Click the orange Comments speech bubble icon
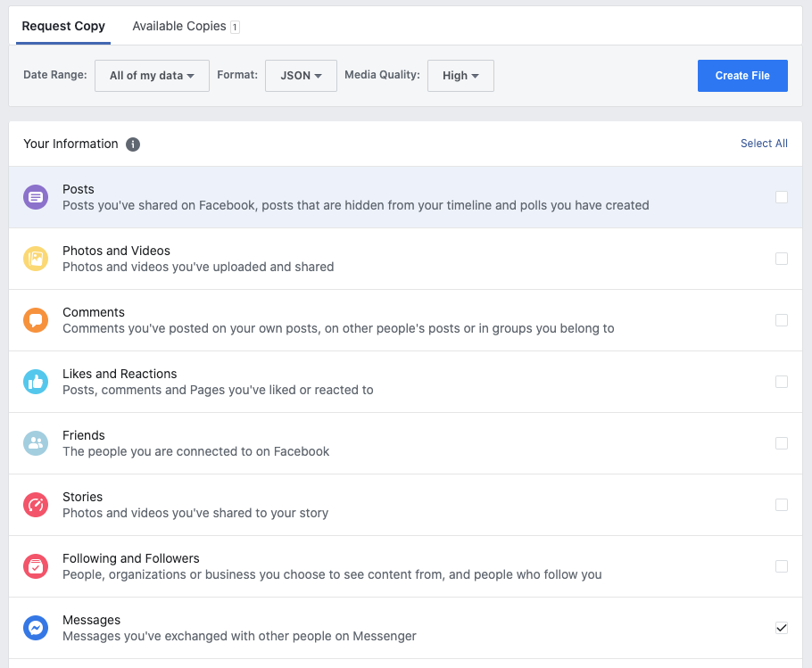 tap(36, 320)
